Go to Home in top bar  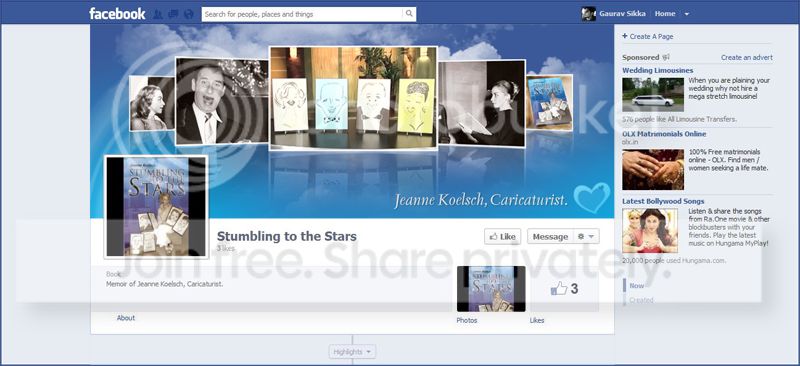[665, 14]
